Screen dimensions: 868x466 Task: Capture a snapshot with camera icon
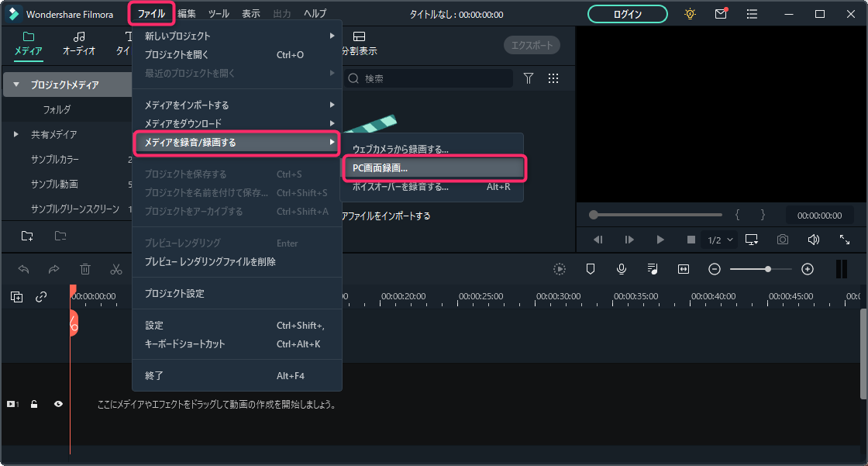(782, 240)
